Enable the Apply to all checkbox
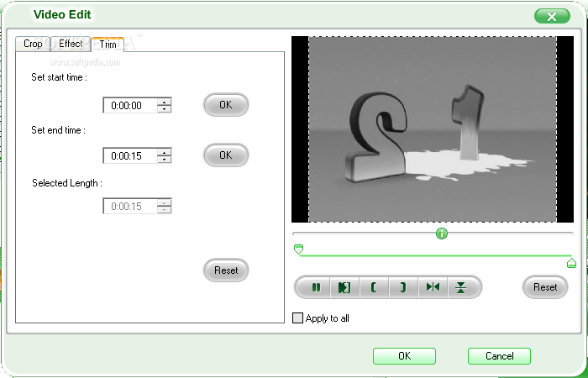The height and width of the screenshot is (378, 588). click(297, 318)
